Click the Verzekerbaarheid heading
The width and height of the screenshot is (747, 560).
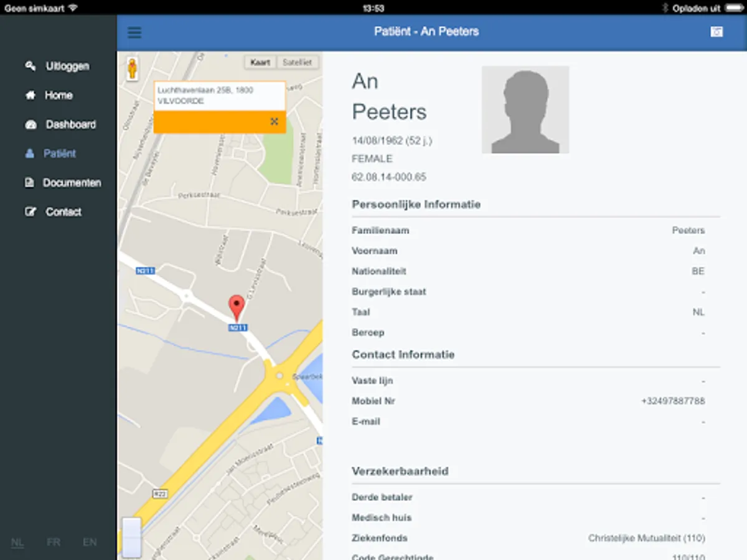click(400, 472)
